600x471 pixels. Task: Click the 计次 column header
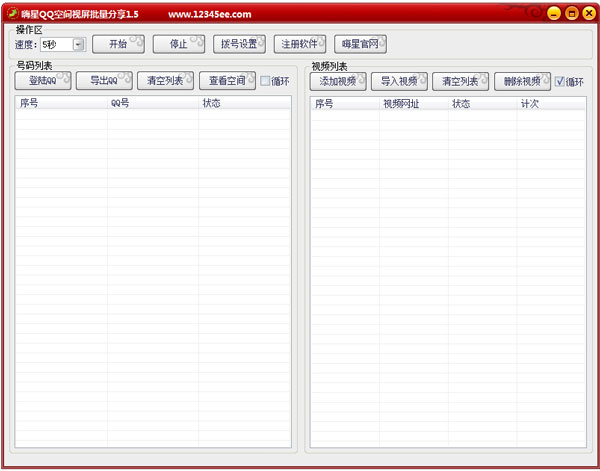551,104
